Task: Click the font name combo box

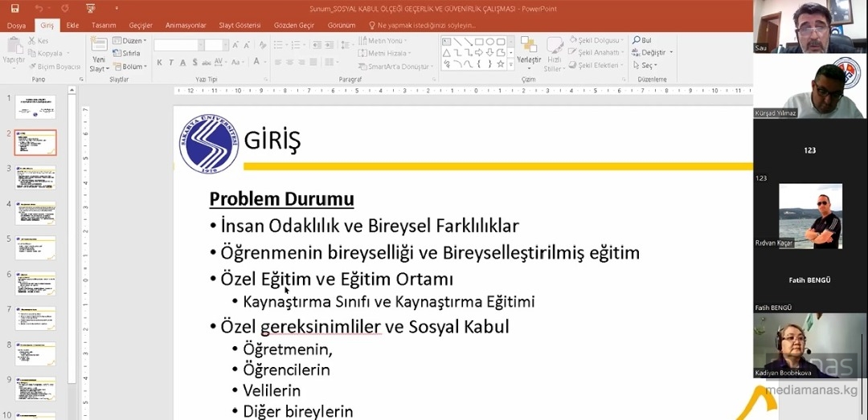Action: (178, 46)
